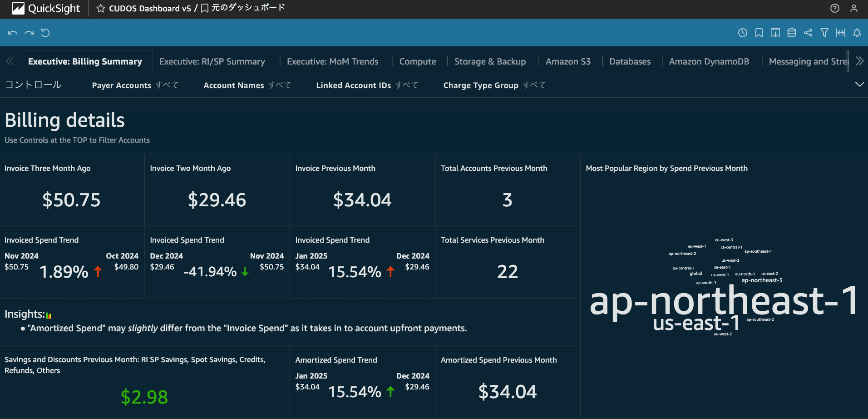
Task: Click the bookmark icon before 元のダッシュボード
Action: 205,9
